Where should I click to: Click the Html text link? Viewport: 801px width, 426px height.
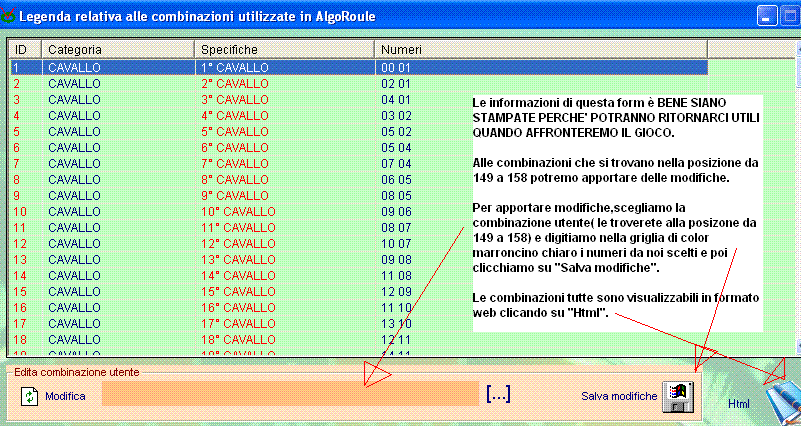[x=740, y=403]
